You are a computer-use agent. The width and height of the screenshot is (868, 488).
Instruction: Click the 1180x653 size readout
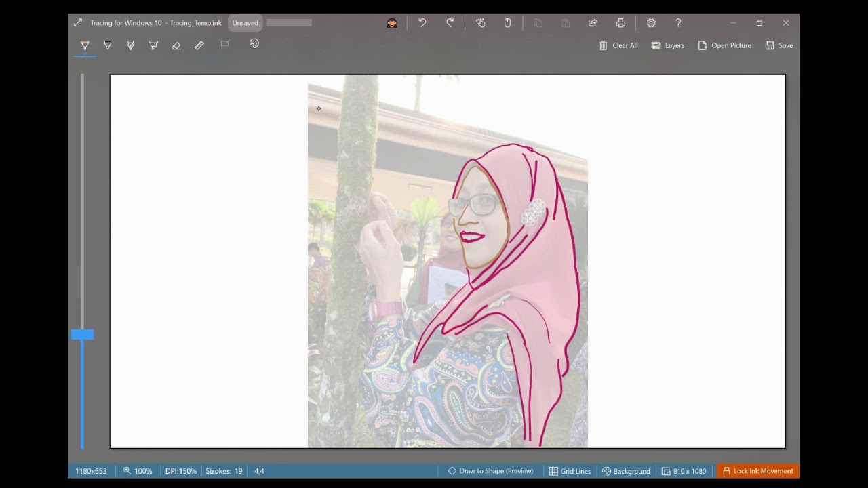pyautogui.click(x=91, y=471)
